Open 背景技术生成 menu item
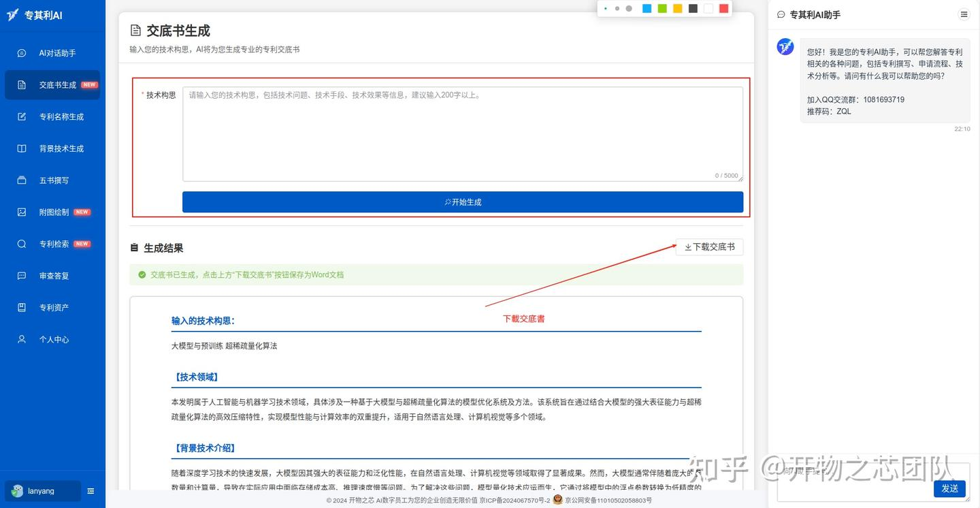The width and height of the screenshot is (980, 508). 52,148
